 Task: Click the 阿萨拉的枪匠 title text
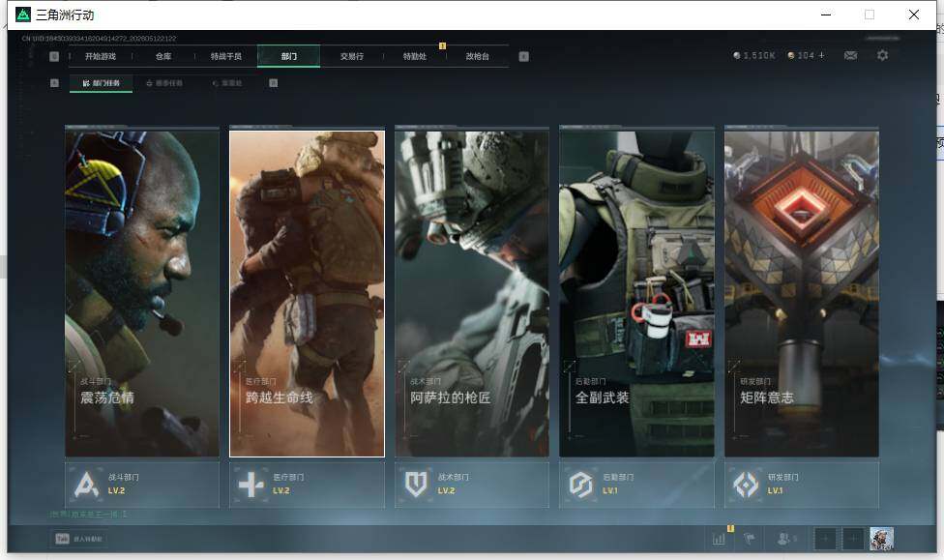[x=451, y=398]
